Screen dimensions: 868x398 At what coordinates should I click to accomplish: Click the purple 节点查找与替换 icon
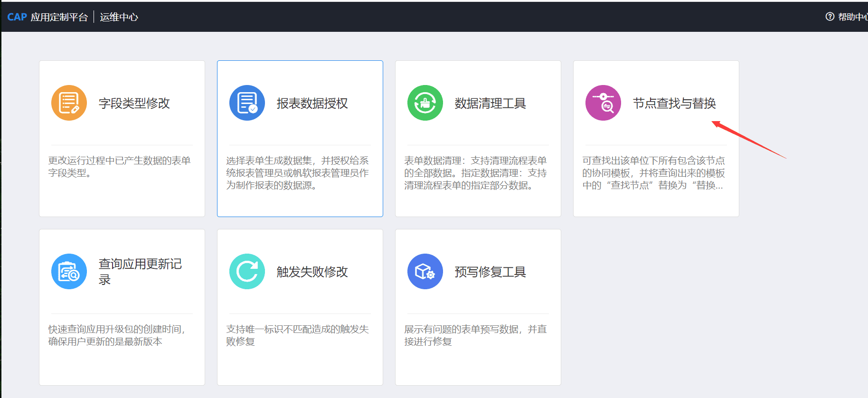[x=603, y=103]
